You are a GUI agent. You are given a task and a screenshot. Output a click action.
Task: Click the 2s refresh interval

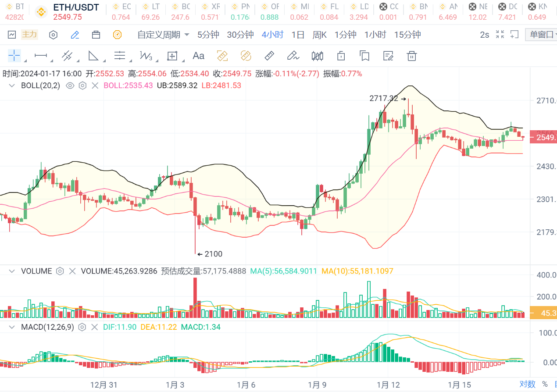(484, 35)
